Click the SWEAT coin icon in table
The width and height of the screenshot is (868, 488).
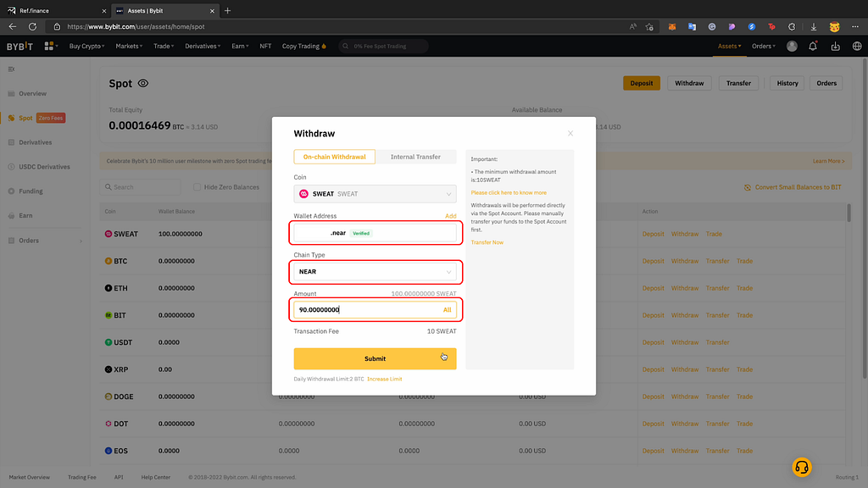pos(108,234)
